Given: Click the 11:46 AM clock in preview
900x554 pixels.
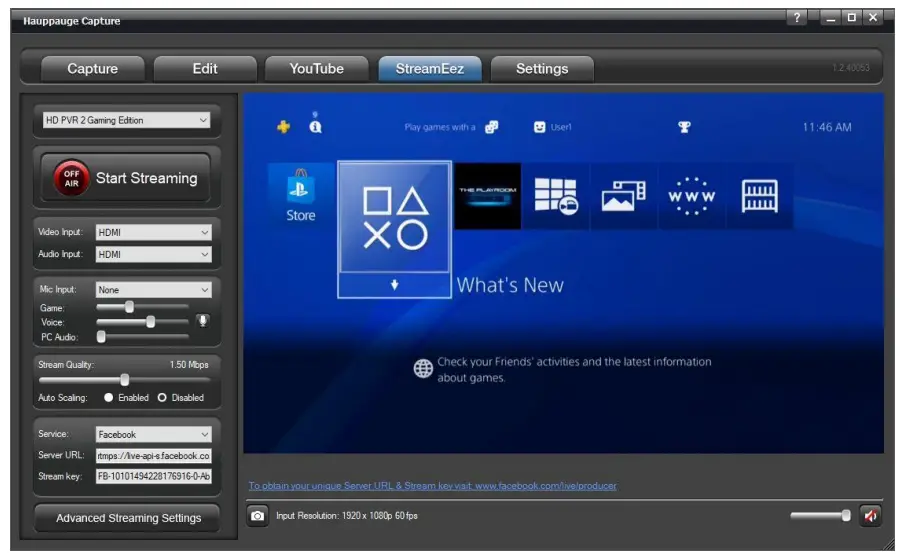Looking at the screenshot, I should click(x=827, y=127).
